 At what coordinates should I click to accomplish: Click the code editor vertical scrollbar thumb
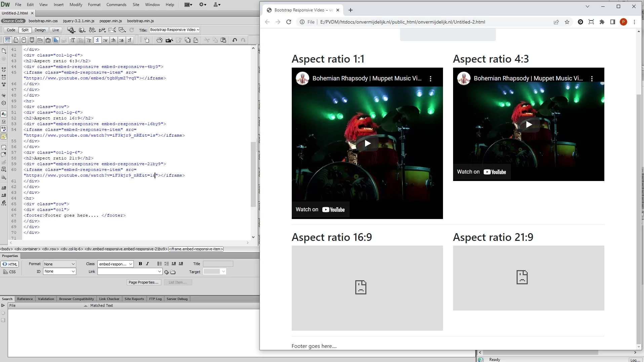(253, 174)
